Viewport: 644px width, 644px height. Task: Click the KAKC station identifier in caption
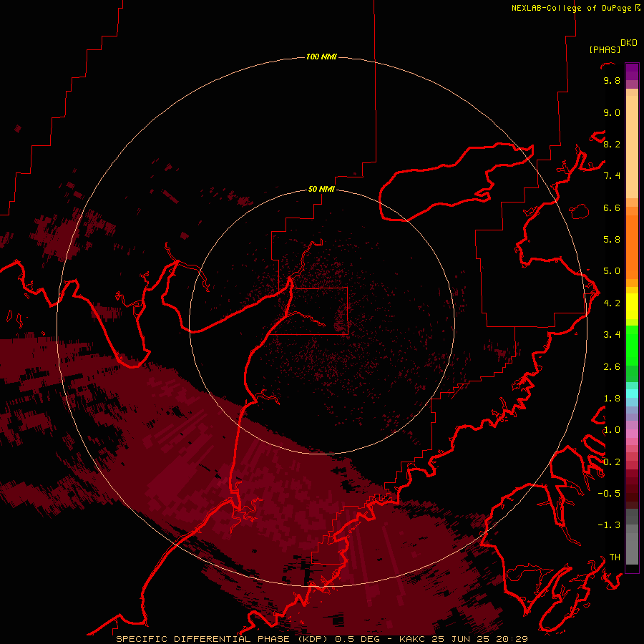pos(412,639)
